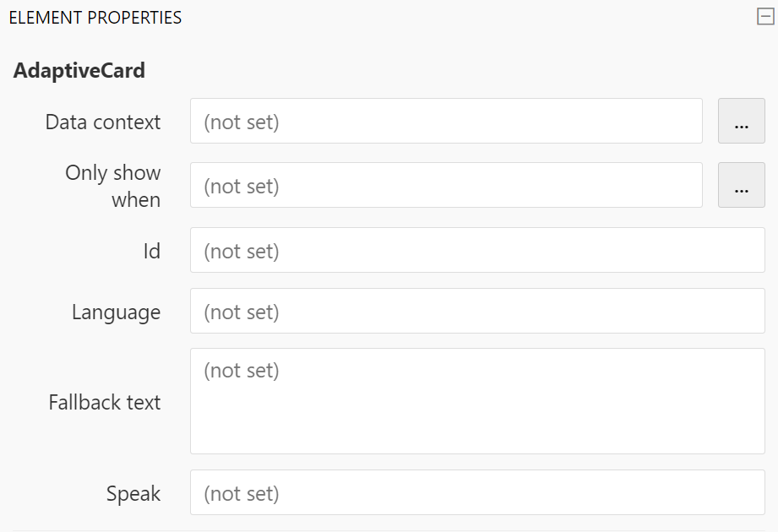Click the not set placeholder for Speak
This screenshot has width=778, height=532.
pyautogui.click(x=241, y=493)
